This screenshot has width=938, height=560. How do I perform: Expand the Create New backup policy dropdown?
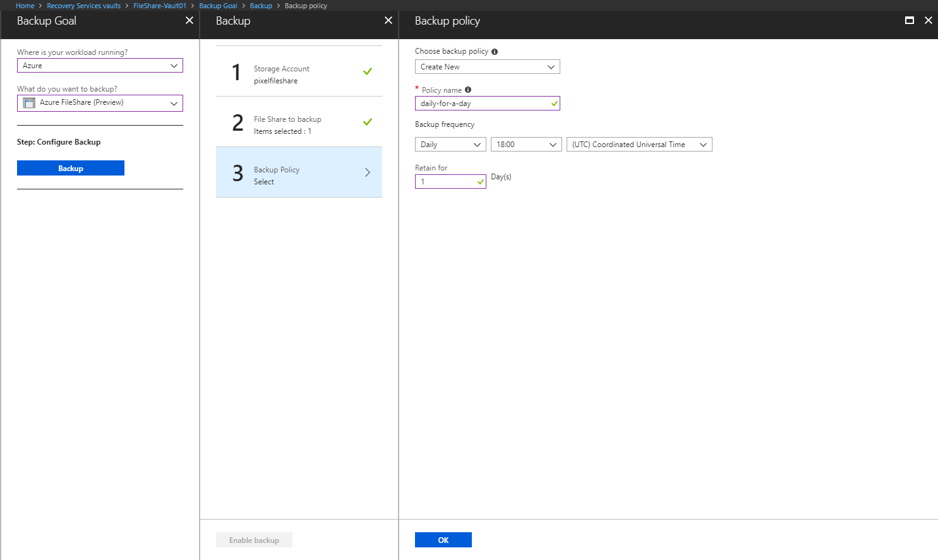coord(487,67)
